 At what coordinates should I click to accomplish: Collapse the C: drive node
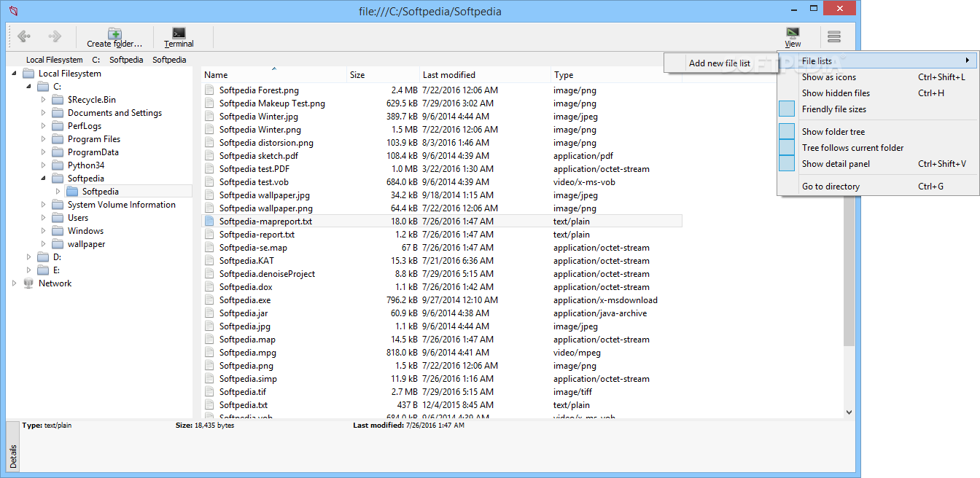point(29,87)
